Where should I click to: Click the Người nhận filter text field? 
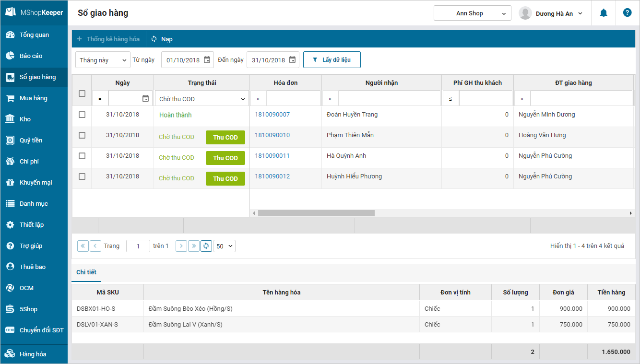click(390, 99)
